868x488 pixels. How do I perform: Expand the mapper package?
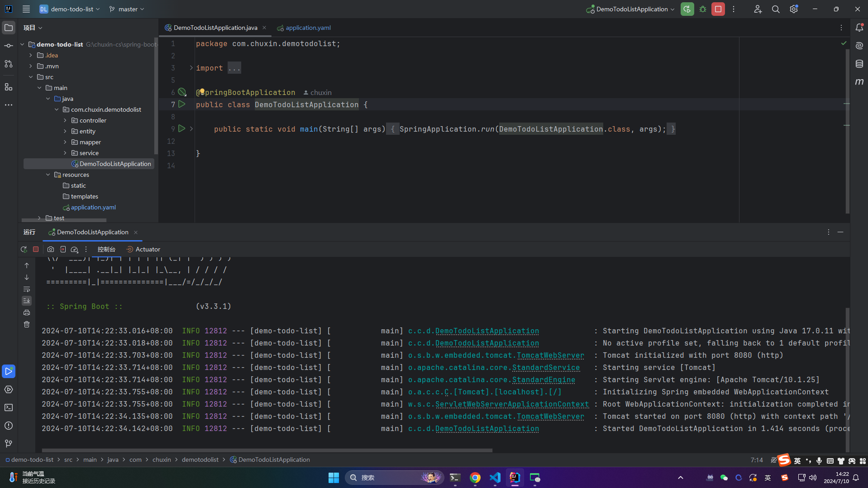coord(65,142)
